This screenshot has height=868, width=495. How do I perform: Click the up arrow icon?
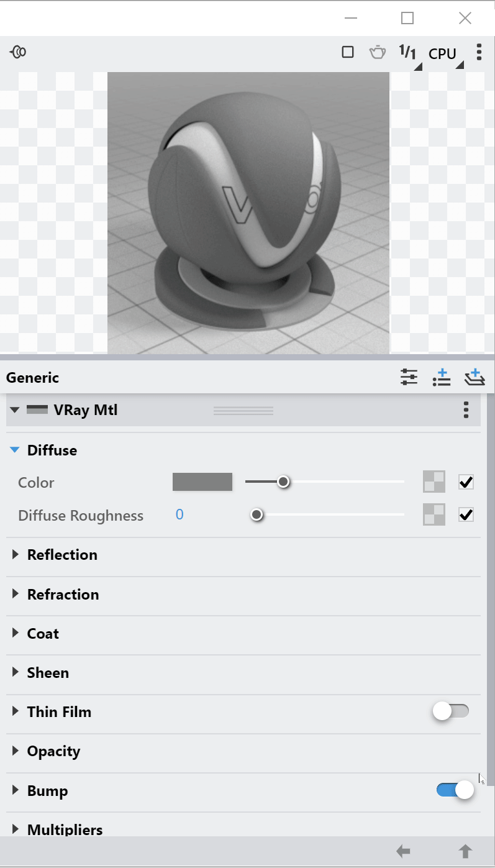click(465, 851)
